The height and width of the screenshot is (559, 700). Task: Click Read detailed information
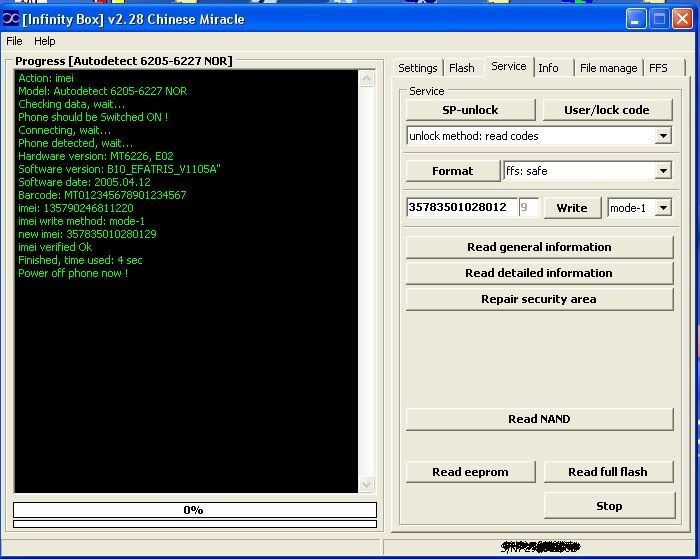pos(539,273)
